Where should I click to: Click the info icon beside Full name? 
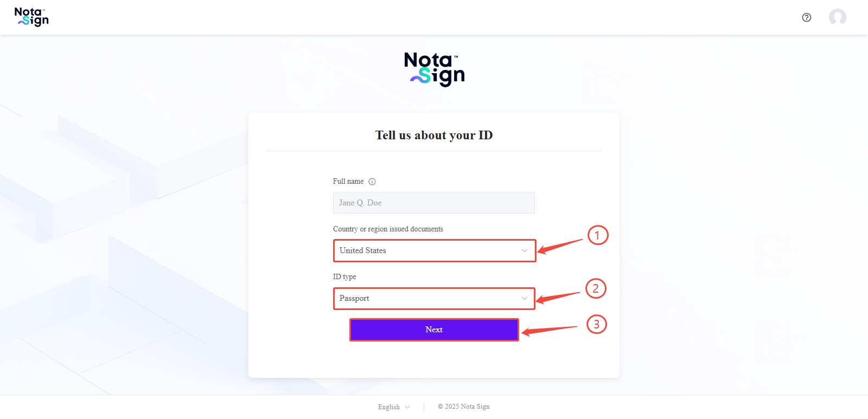[x=372, y=182]
